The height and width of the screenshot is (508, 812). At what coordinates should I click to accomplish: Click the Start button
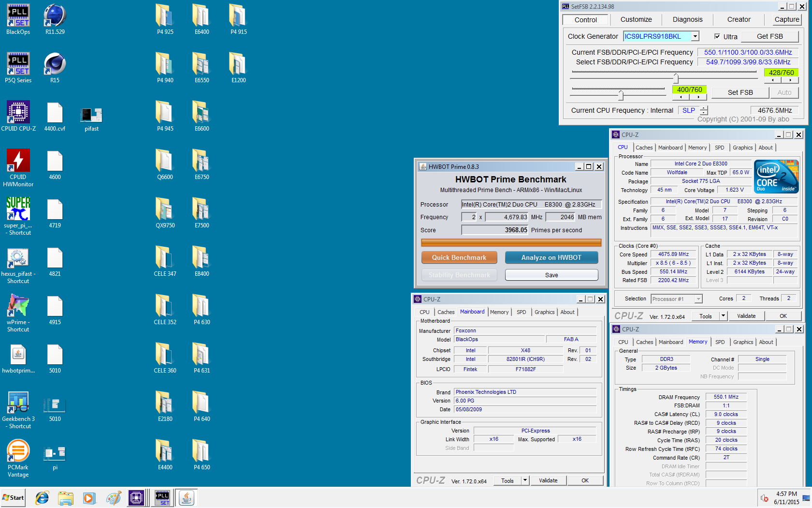[13, 498]
